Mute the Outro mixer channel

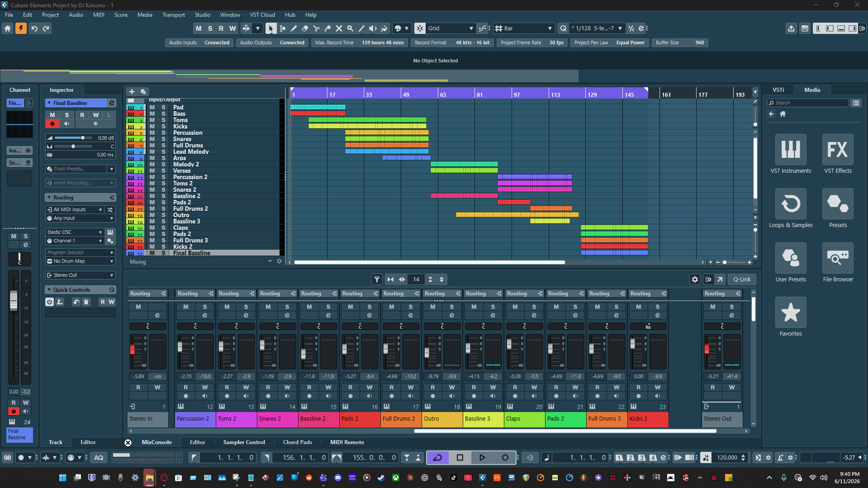click(x=433, y=307)
